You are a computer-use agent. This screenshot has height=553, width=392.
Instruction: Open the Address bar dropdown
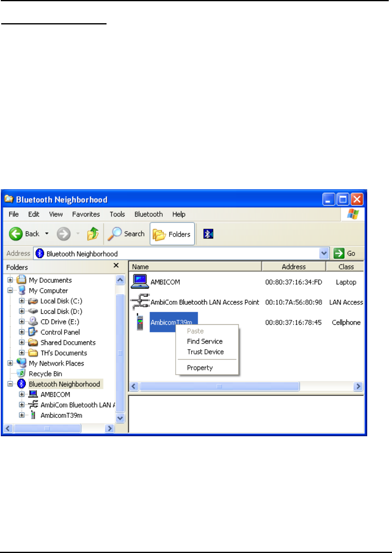(x=324, y=254)
